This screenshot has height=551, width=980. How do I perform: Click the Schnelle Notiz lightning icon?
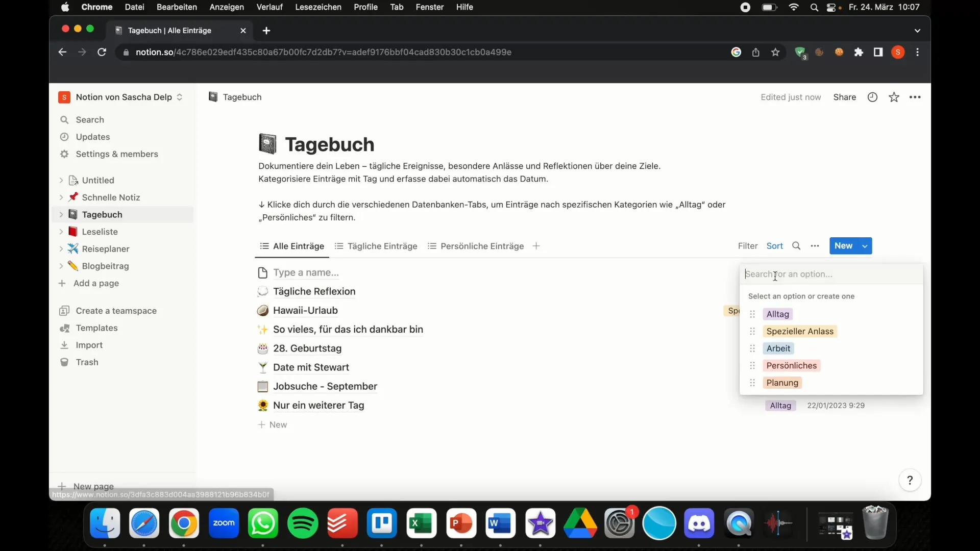pyautogui.click(x=72, y=197)
